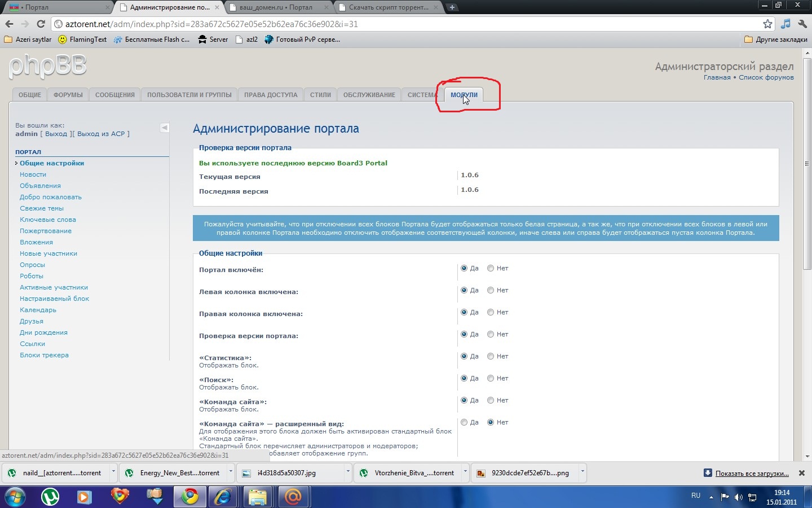Image resolution: width=812 pixels, height=508 pixels.
Task: Close the downloads bar
Action: [801, 473]
